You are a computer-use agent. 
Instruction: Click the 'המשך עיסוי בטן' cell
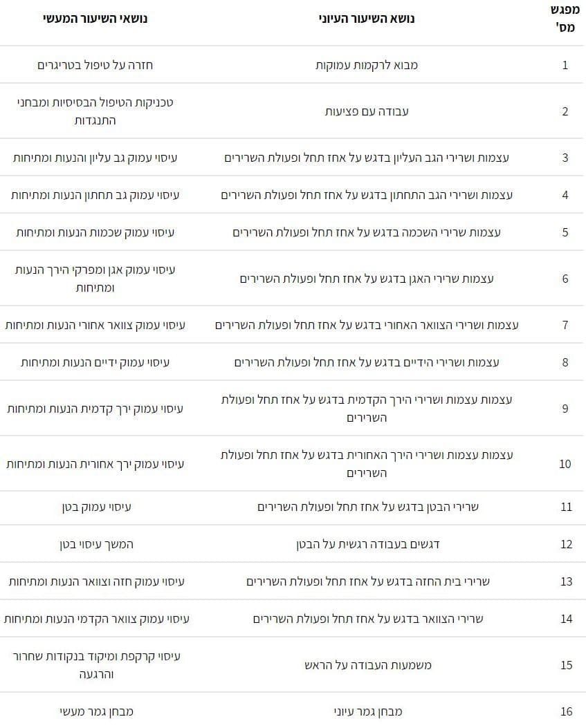(97, 544)
